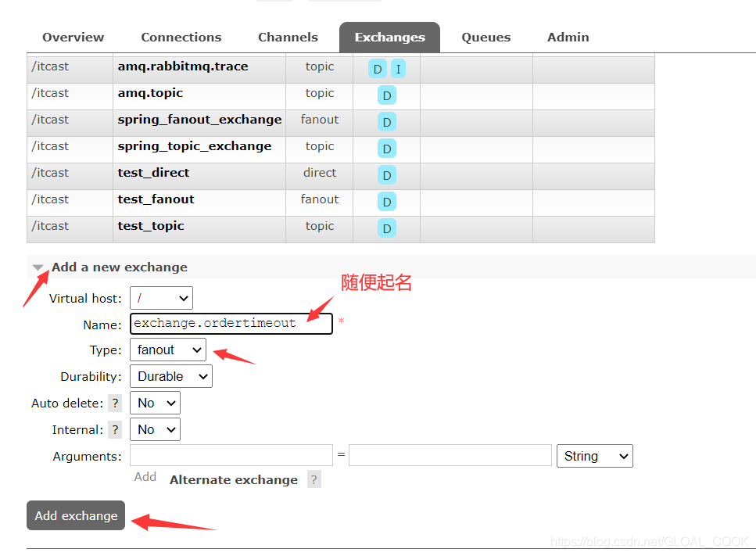Focus the exchange Name input field
Image resolution: width=756 pixels, height=556 pixels.
[x=231, y=324]
